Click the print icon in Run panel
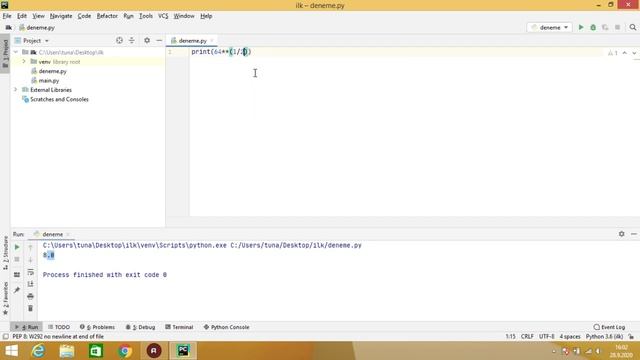Image resolution: width=640 pixels, height=360 pixels. [30, 296]
